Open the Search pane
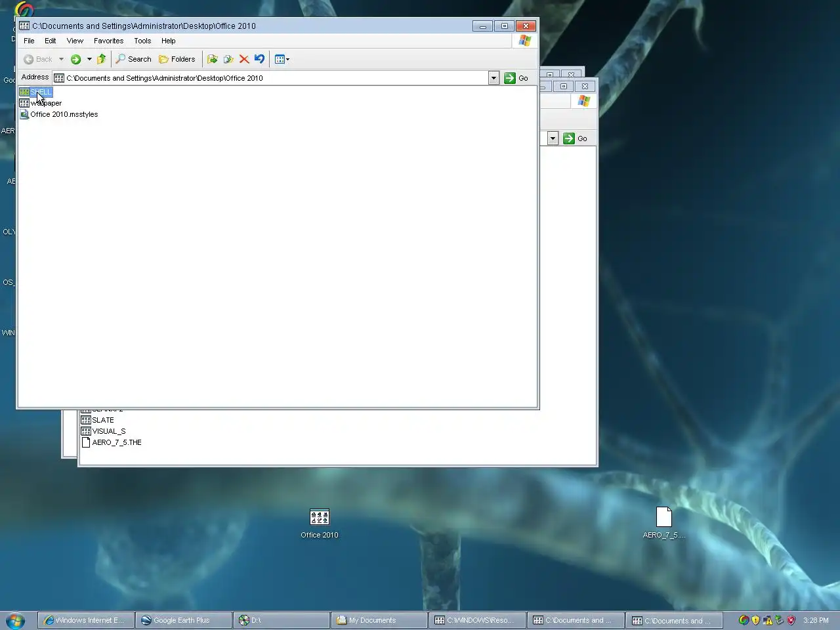Screen dimensions: 840x630 [x=133, y=59]
